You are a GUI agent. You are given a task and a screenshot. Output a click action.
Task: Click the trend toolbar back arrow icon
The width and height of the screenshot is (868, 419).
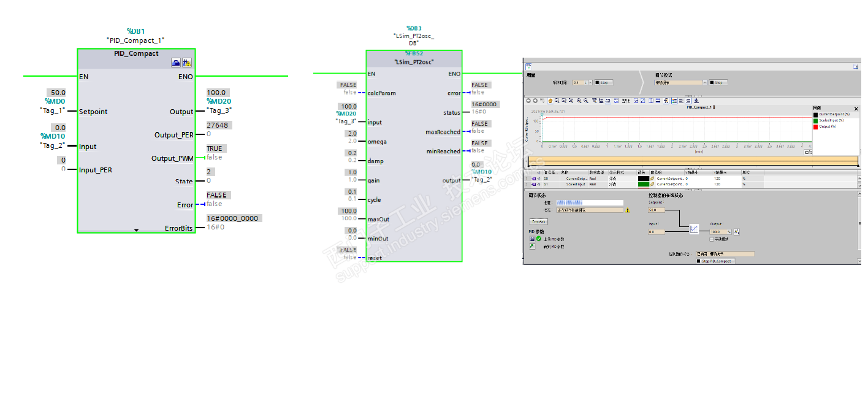tap(528, 101)
